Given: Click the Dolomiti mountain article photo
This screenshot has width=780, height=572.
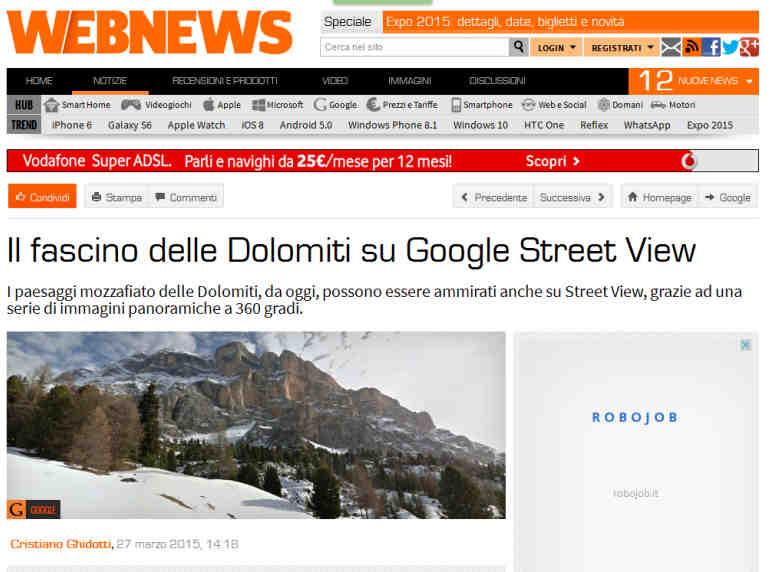Looking at the screenshot, I should point(256,425).
